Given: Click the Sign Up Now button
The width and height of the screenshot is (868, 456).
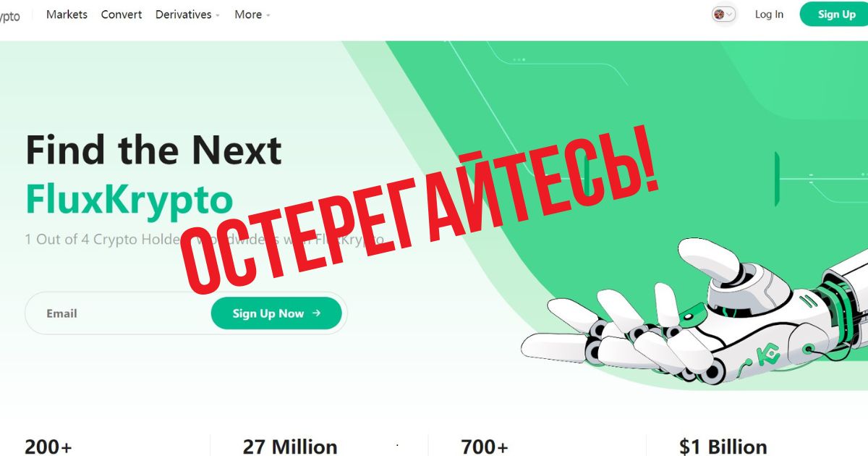Looking at the screenshot, I should 276,313.
